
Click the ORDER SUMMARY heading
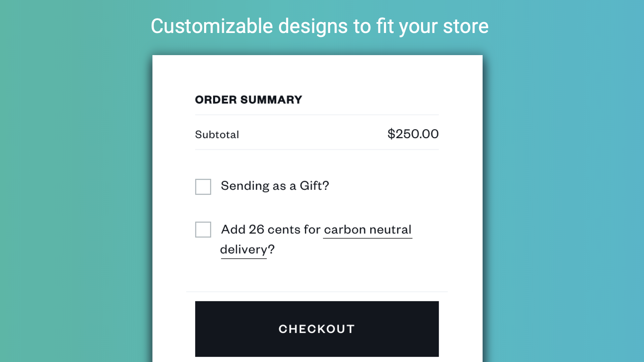[x=248, y=99]
